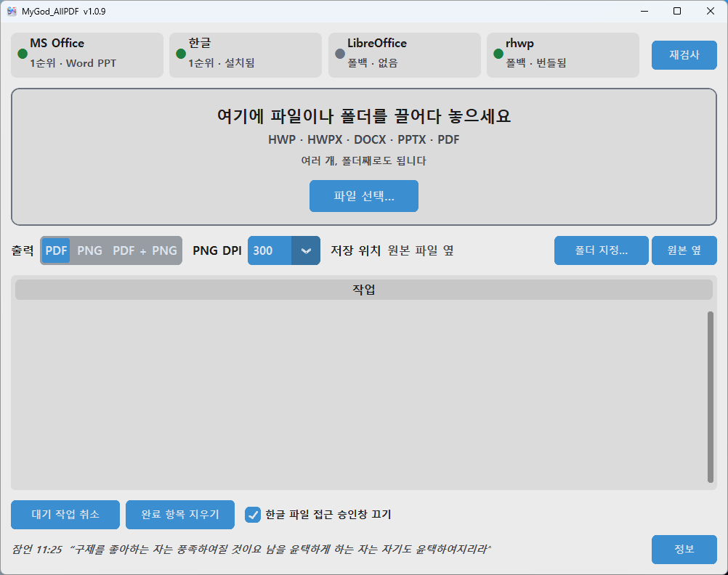Uncheck 한글 파일 접근 승인창 끄기 checkbox
Image resolution: width=728 pixels, height=575 pixels.
253,515
